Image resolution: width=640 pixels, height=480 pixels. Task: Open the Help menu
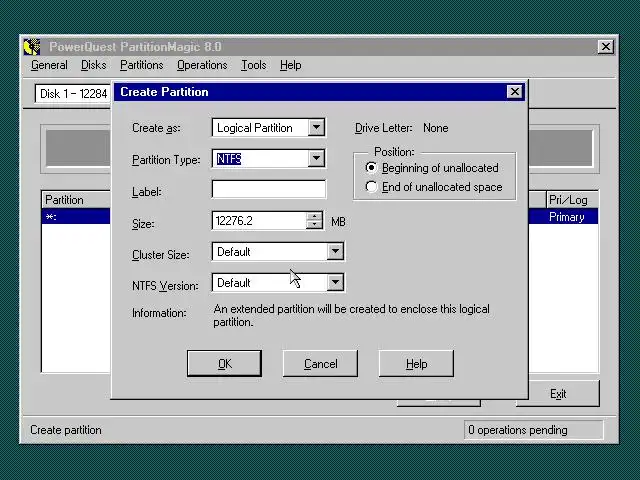pyautogui.click(x=291, y=65)
